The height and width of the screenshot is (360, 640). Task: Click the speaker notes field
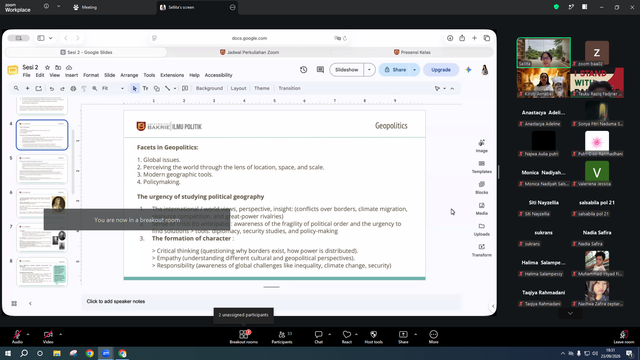tap(271, 302)
